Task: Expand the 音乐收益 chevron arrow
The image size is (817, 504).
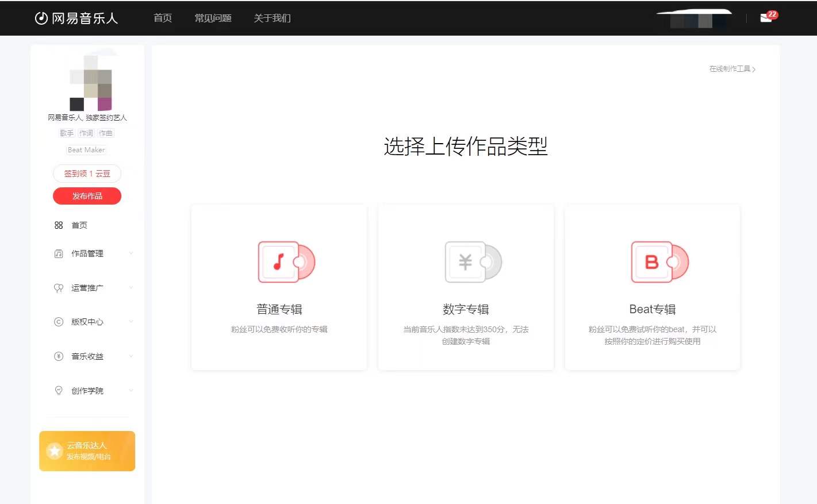Action: tap(131, 356)
